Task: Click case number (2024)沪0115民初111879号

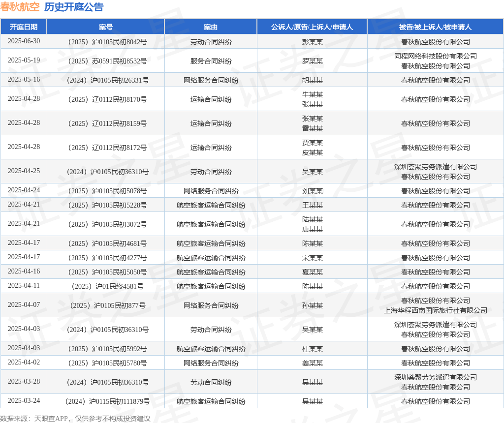Action: (x=108, y=401)
